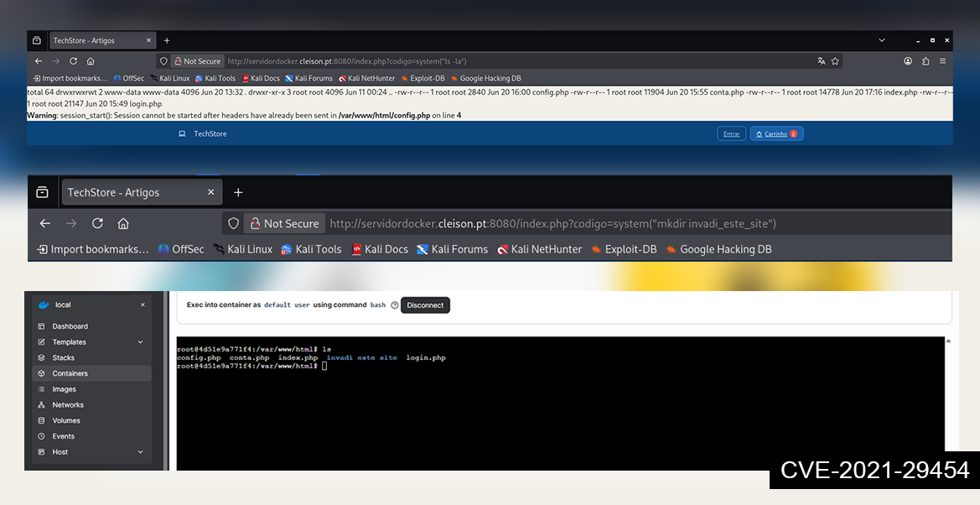980x505 pixels.
Task: Open the Exploit-DB bookmark in the lower browser
Action: tap(624, 249)
